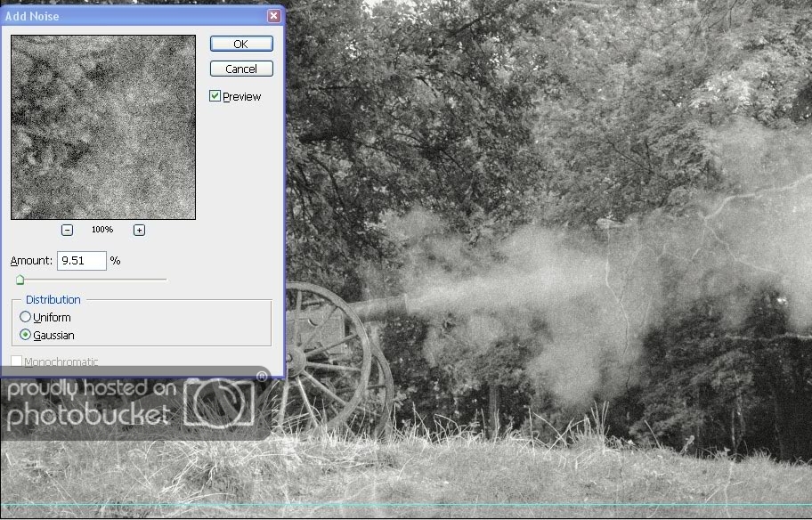Close the Add Noise dialog

(x=273, y=16)
